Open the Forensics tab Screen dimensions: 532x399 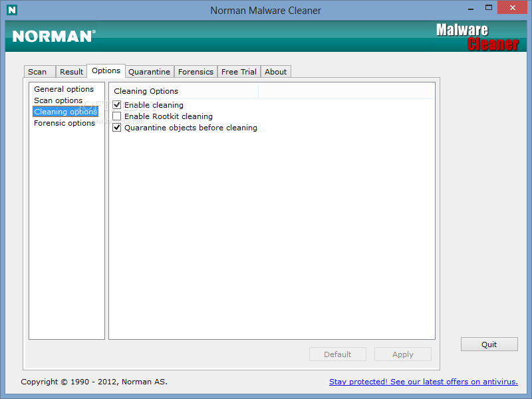(x=196, y=72)
